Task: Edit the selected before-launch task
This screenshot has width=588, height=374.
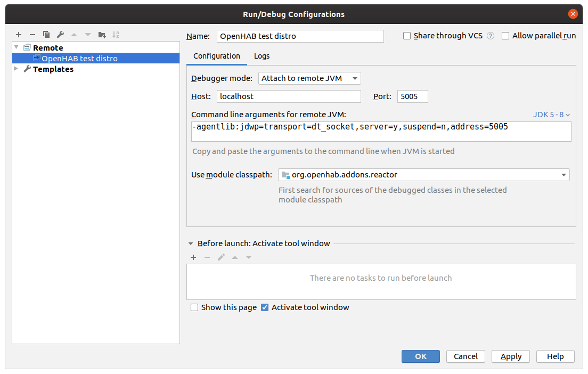Action: 221,257
